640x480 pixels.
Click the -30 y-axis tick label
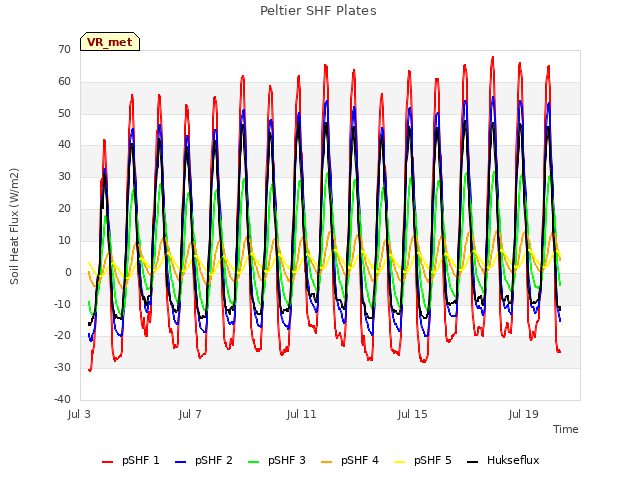click(x=62, y=367)
